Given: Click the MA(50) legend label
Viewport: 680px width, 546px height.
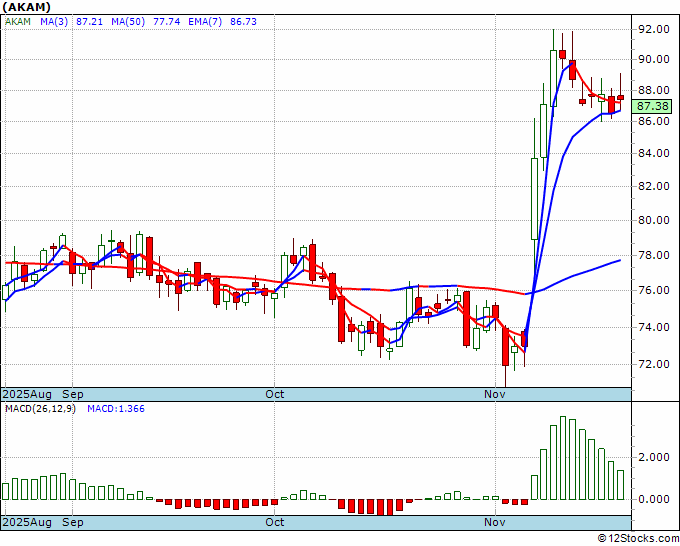Looking at the screenshot, I should coord(128,22).
